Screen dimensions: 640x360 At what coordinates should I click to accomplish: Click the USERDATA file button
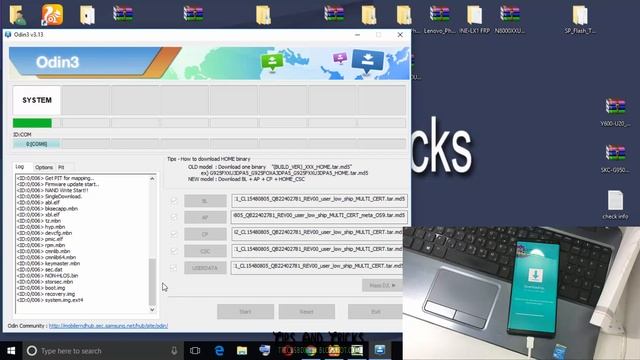pyautogui.click(x=205, y=268)
